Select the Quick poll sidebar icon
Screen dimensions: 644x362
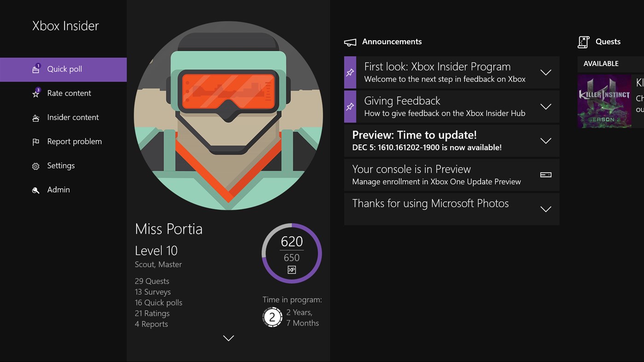click(36, 69)
